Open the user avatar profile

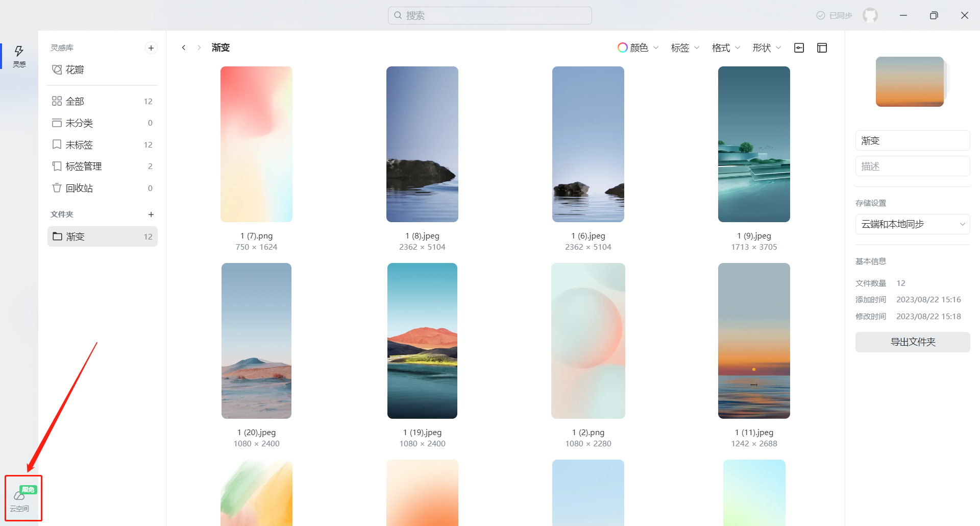click(x=870, y=15)
